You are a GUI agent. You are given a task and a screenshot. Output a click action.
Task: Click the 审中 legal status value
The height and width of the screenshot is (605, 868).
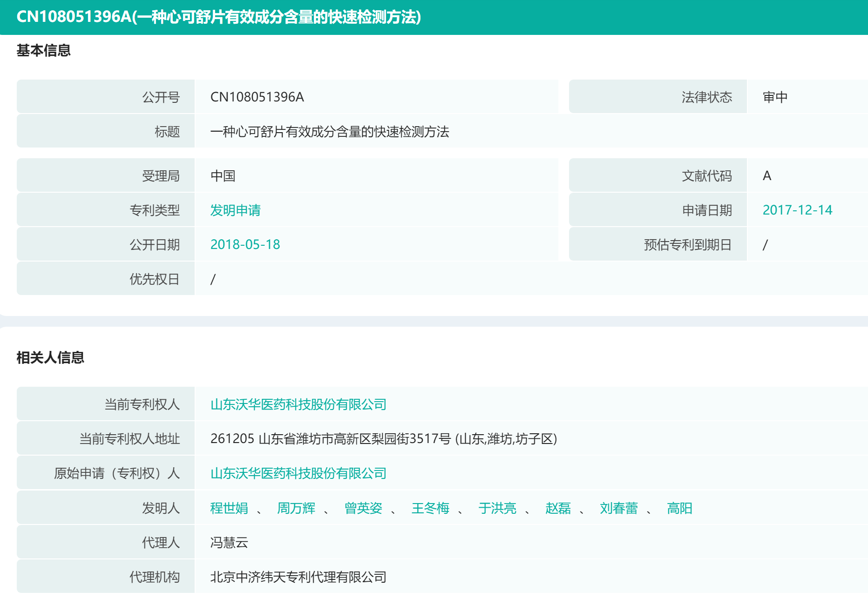(775, 97)
